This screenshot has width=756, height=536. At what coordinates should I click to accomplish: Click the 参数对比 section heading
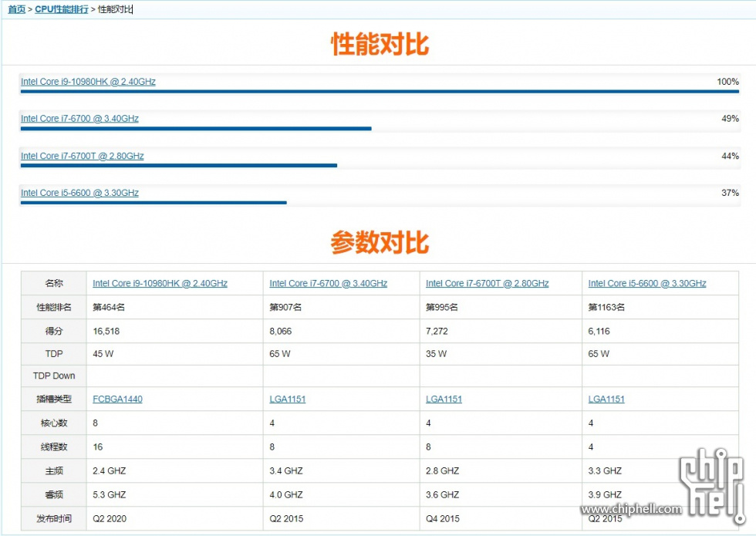(380, 242)
